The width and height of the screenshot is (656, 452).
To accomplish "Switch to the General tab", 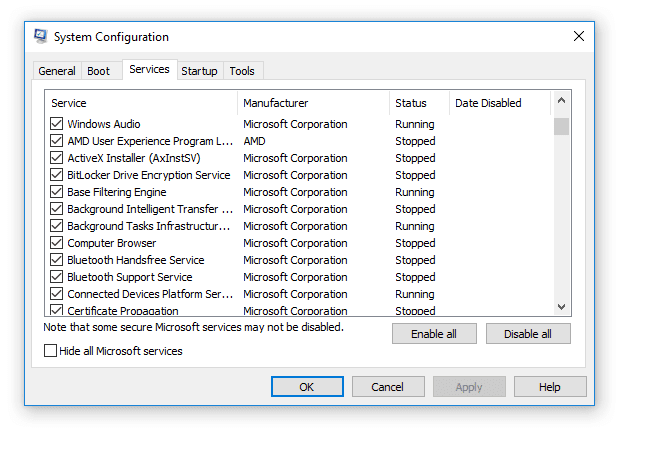I will coord(57,71).
